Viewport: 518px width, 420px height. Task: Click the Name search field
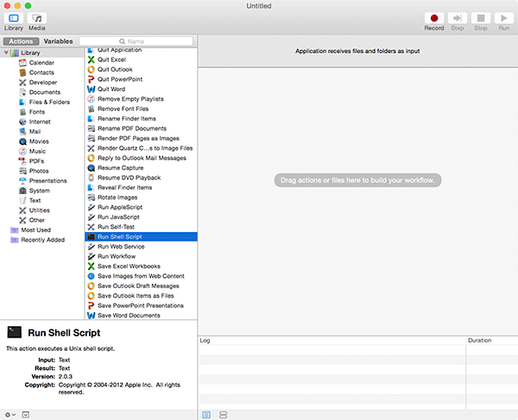point(136,41)
